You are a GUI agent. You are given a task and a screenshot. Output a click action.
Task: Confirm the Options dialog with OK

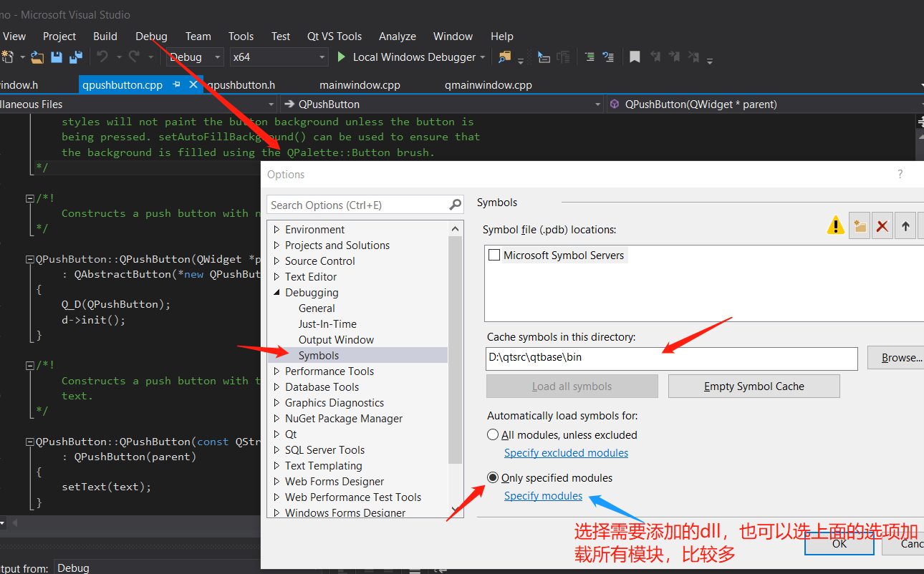(x=839, y=543)
